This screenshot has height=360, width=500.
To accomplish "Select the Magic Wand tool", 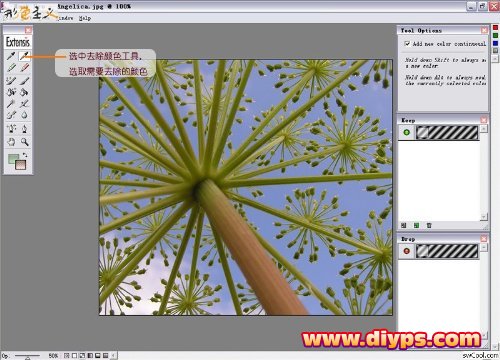I will 11,104.
